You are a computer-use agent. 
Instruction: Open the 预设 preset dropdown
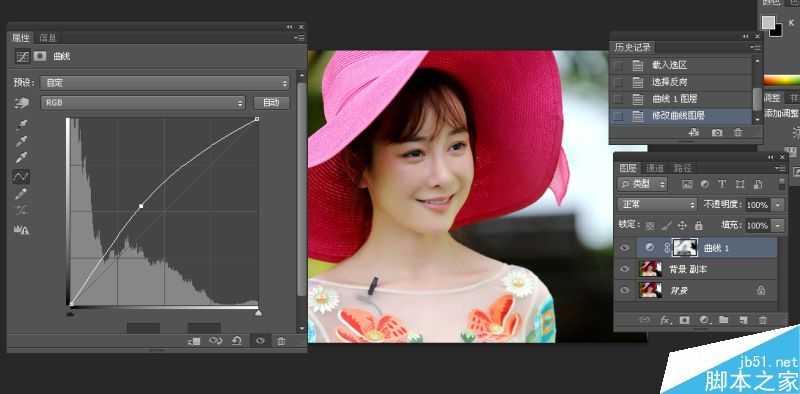pyautogui.click(x=165, y=83)
